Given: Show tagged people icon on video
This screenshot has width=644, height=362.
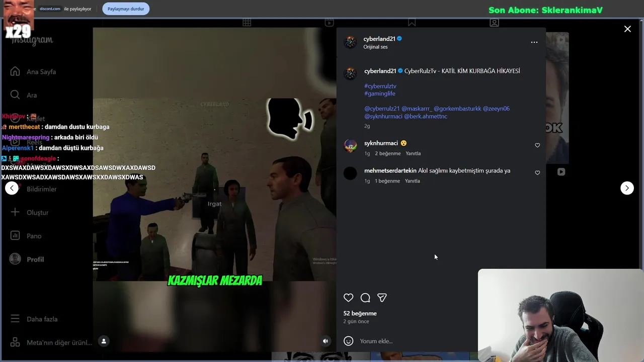Looking at the screenshot, I should point(104,341).
